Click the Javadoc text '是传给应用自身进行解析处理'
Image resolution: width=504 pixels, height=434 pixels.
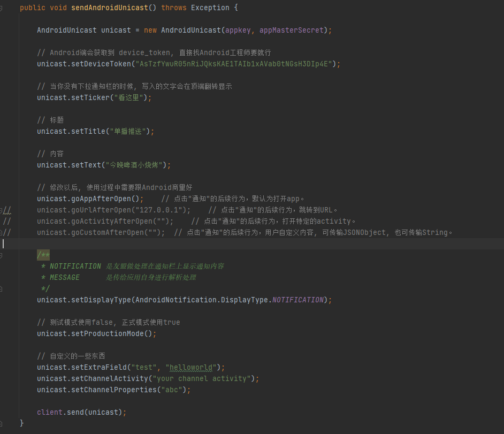151,278
